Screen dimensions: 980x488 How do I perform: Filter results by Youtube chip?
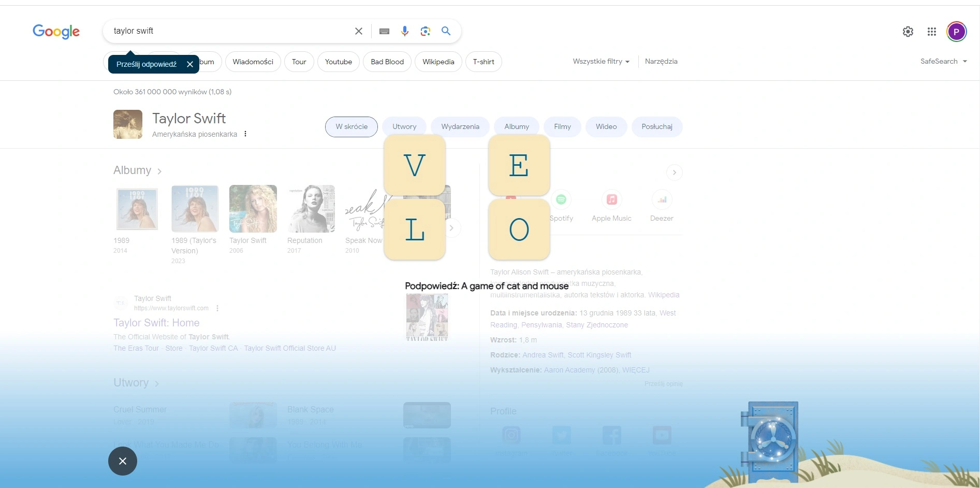pos(339,62)
